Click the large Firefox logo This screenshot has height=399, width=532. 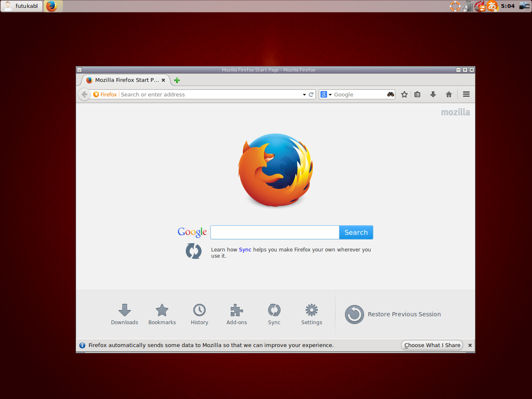pos(276,170)
